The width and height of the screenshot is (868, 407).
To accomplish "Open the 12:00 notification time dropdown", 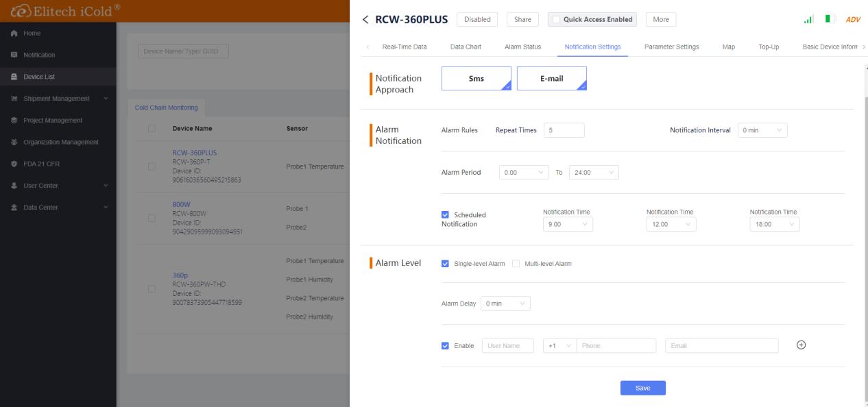I will pyautogui.click(x=671, y=224).
